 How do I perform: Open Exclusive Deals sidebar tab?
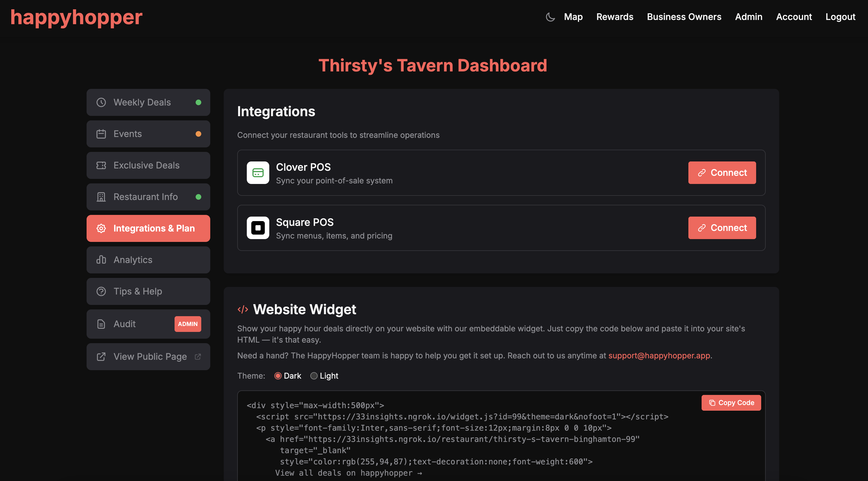pyautogui.click(x=148, y=165)
